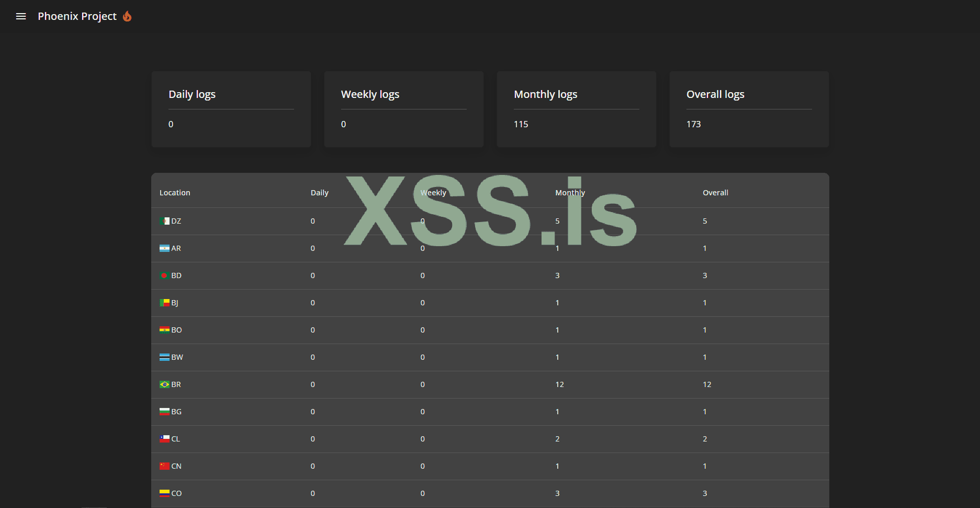Viewport: 980px width, 508px height.
Task: Select the CO location code
Action: 177,493
